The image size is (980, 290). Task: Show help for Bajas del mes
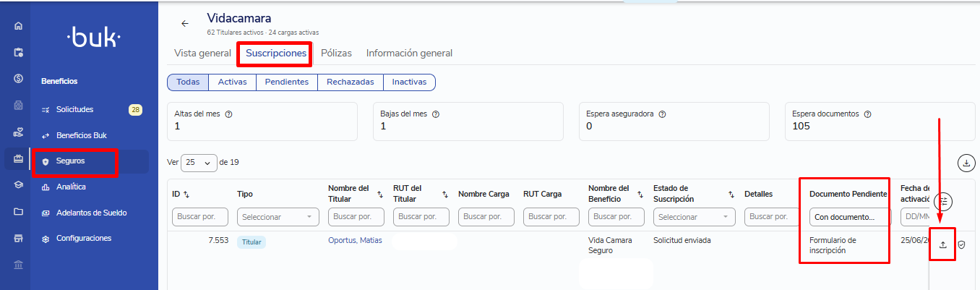pos(436,114)
